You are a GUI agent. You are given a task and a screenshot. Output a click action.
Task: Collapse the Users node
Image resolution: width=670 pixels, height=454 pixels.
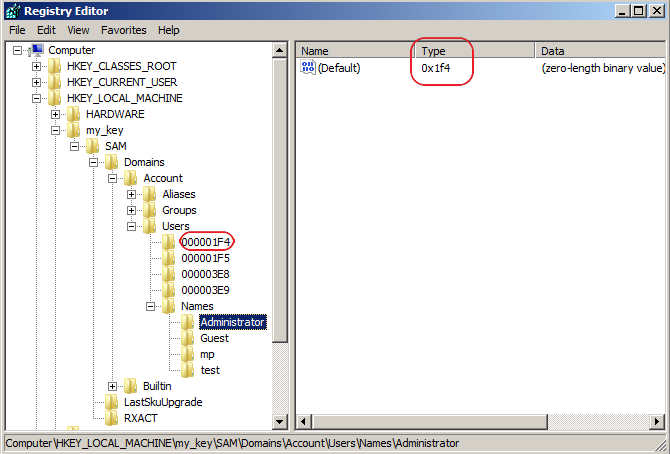pyautogui.click(x=132, y=227)
